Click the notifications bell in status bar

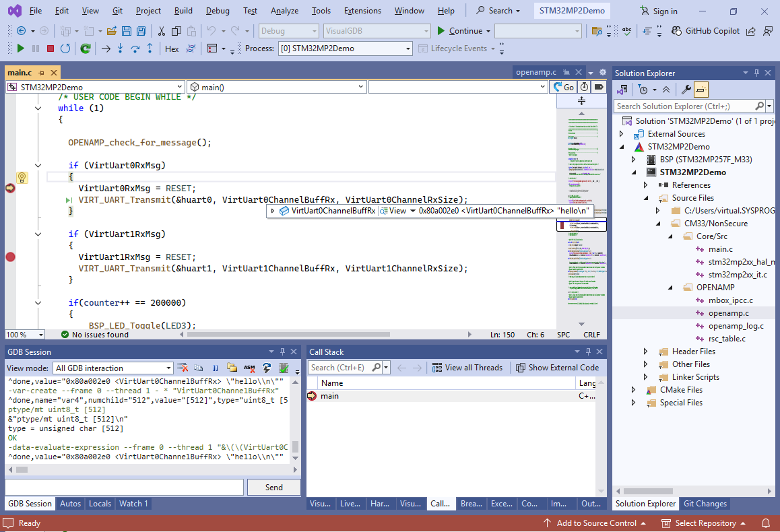click(766, 523)
